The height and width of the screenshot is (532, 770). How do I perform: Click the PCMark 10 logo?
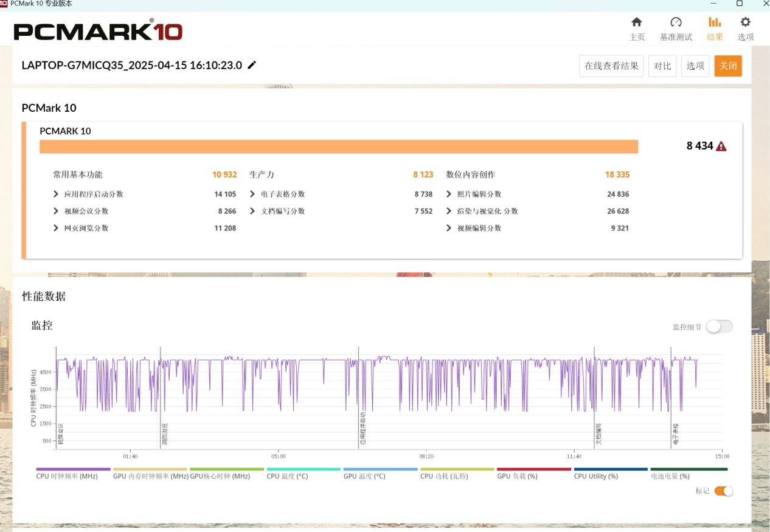98,30
